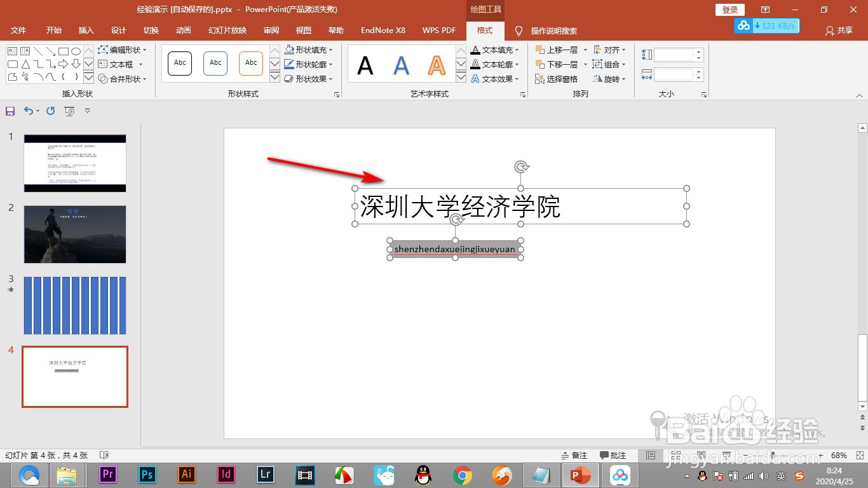Click zoom percentage 68% in status bar
The width and height of the screenshot is (868, 488).
click(839, 456)
